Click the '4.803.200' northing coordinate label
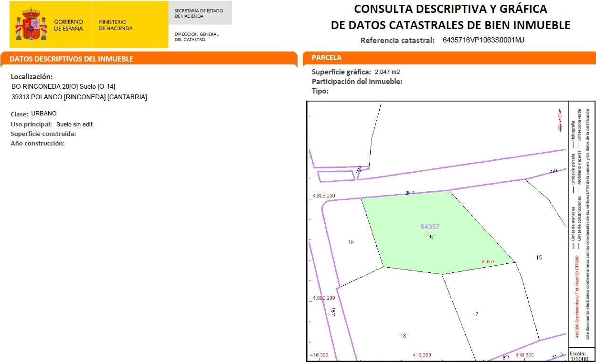 pos(324,298)
